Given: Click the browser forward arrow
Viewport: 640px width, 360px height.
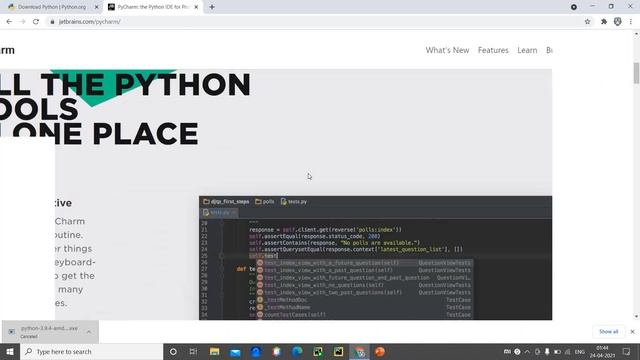Looking at the screenshot, I should coord(22,22).
